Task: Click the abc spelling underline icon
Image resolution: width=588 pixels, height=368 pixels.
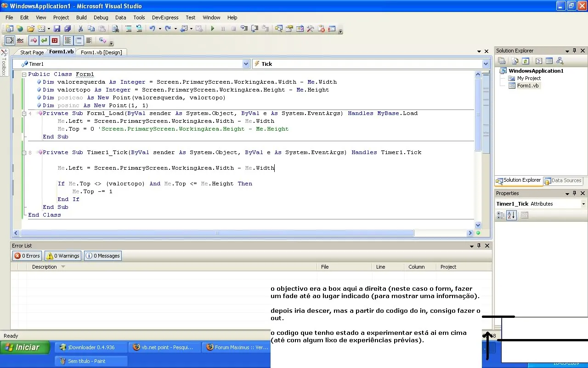Action: (x=20, y=40)
